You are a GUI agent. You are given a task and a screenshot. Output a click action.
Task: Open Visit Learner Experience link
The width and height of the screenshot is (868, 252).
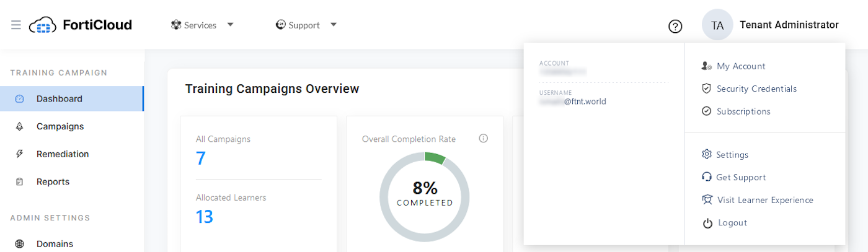tap(765, 200)
